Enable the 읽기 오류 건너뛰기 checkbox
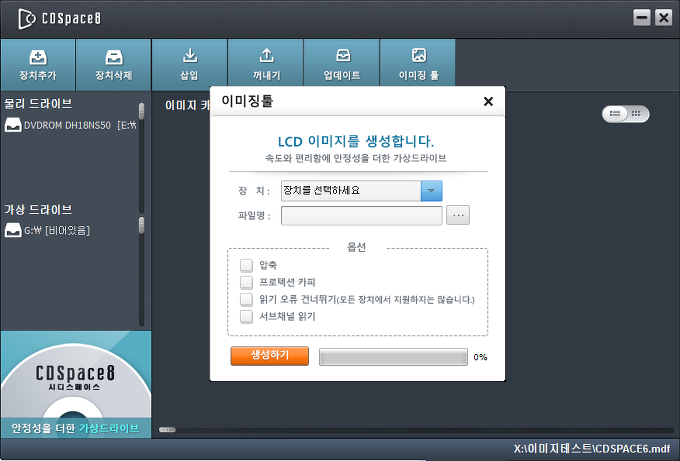680x461 pixels. click(x=246, y=300)
